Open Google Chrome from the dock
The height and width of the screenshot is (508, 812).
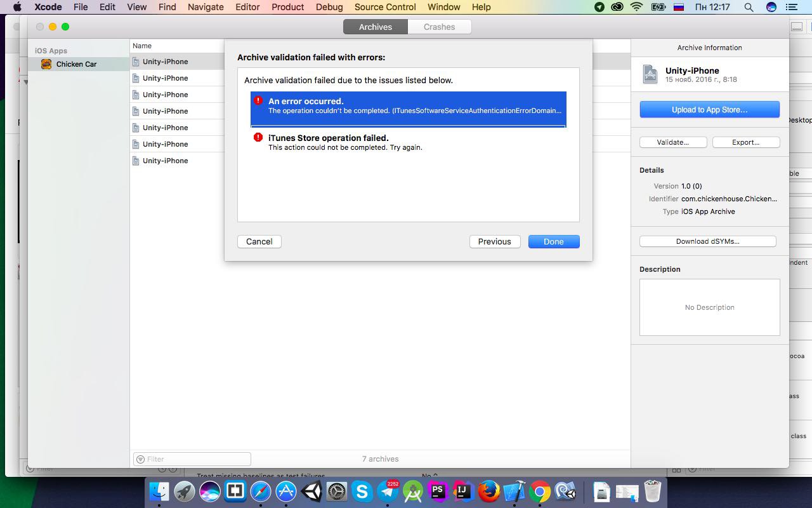[540, 491]
